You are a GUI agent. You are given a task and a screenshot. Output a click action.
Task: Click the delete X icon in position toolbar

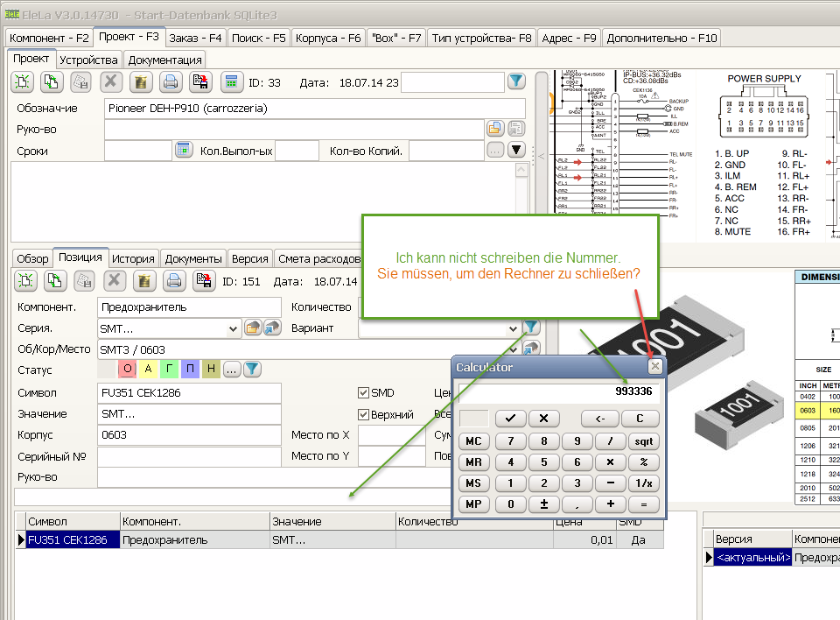coord(114,280)
